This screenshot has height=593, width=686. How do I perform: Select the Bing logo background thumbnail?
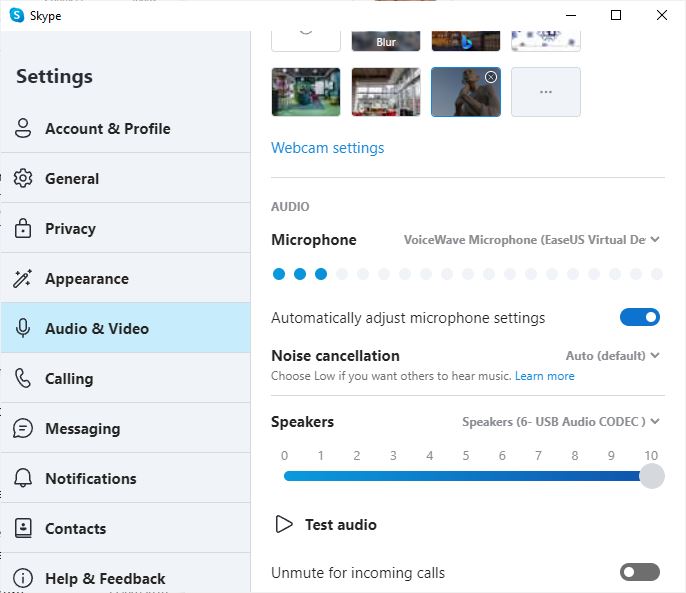[x=466, y=41]
